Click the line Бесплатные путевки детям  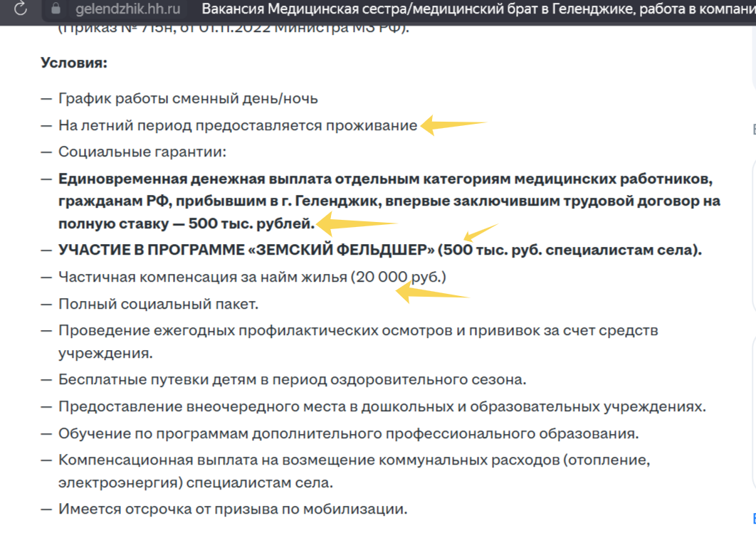[292, 380]
